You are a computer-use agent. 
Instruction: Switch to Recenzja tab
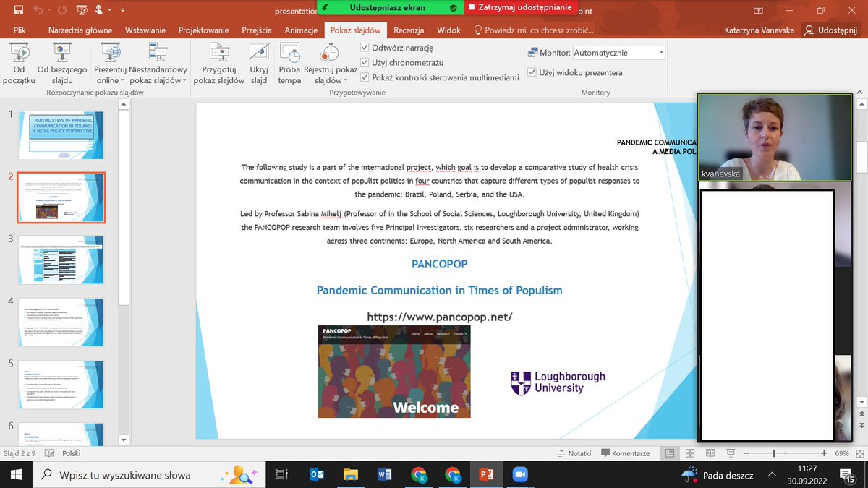(409, 30)
